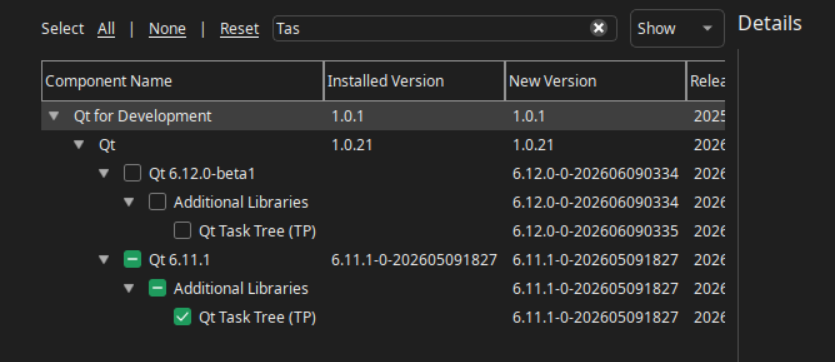This screenshot has height=362, width=835.
Task: Click the Select None link
Action: tap(167, 29)
